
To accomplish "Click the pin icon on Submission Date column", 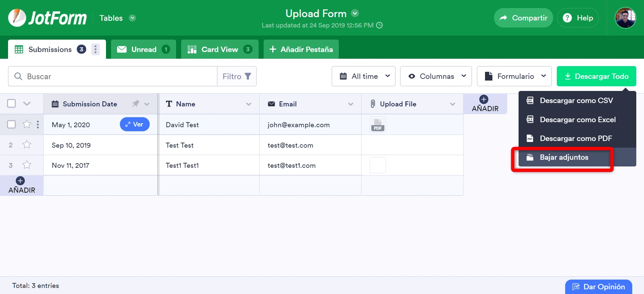I will coord(136,104).
